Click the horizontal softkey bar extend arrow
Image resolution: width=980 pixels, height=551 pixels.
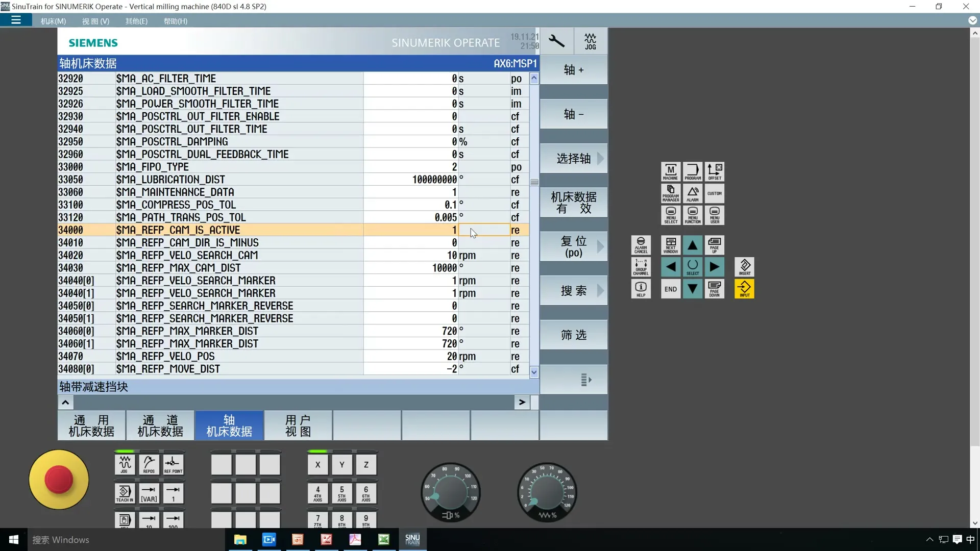(x=522, y=403)
